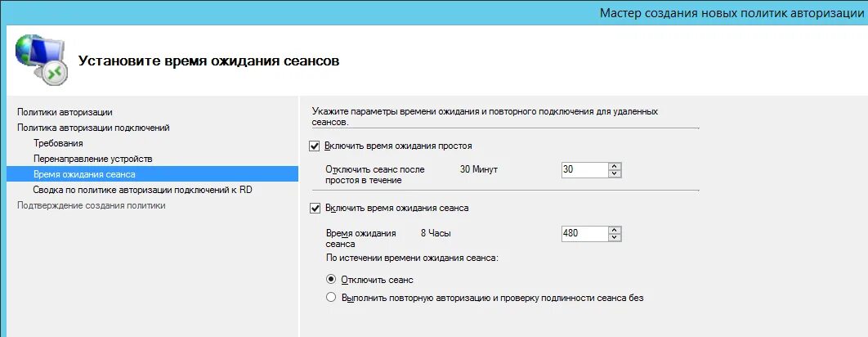
Task: Open 'Сводка по политике авторизации подключений к RD'
Action: click(x=143, y=190)
